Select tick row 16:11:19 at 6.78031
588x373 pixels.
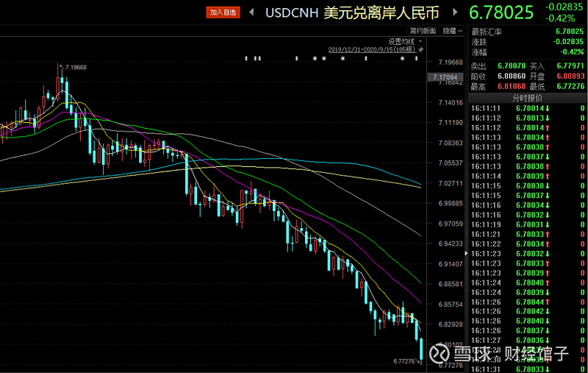[527, 224]
